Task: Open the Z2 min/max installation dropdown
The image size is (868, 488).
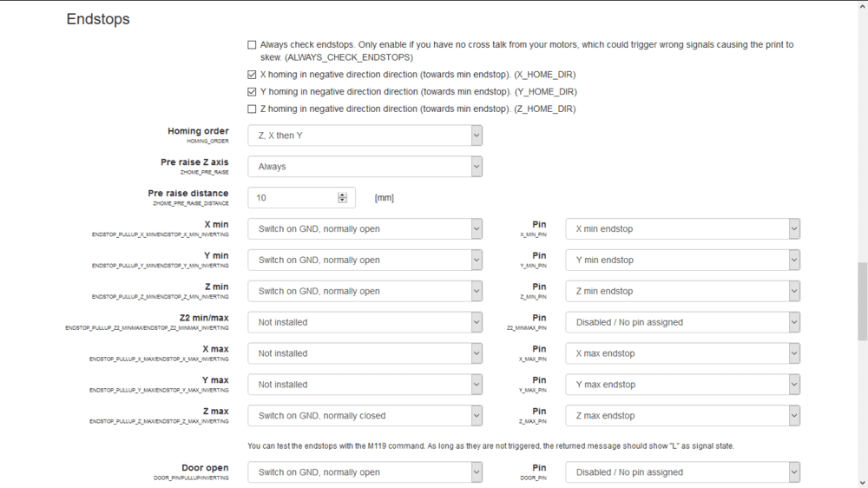Action: coord(365,322)
